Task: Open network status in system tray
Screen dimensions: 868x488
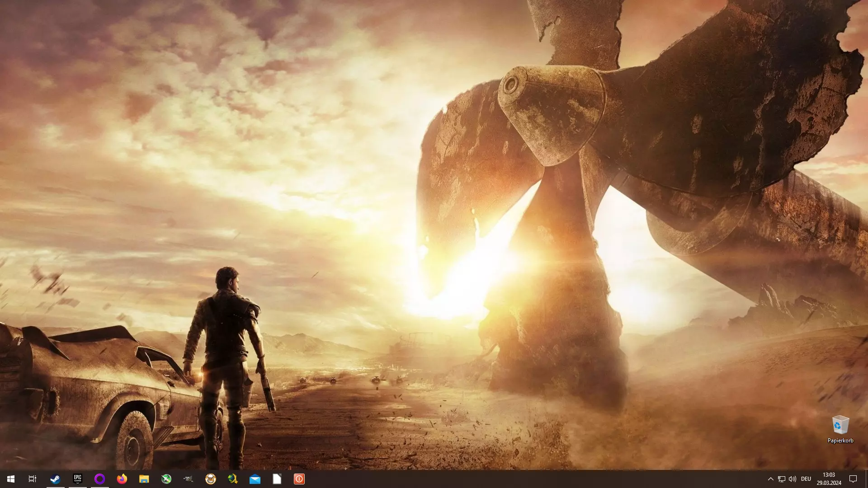Action: pyautogui.click(x=781, y=479)
